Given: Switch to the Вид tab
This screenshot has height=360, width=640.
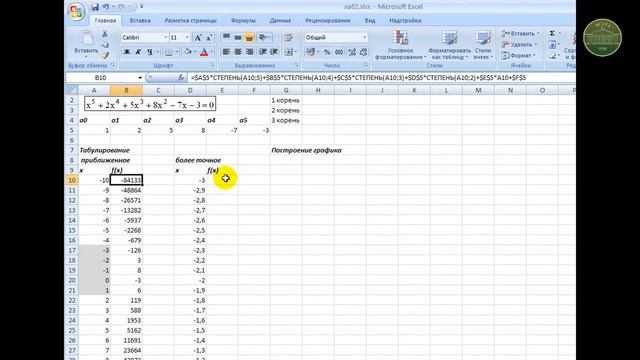Looking at the screenshot, I should [370, 20].
